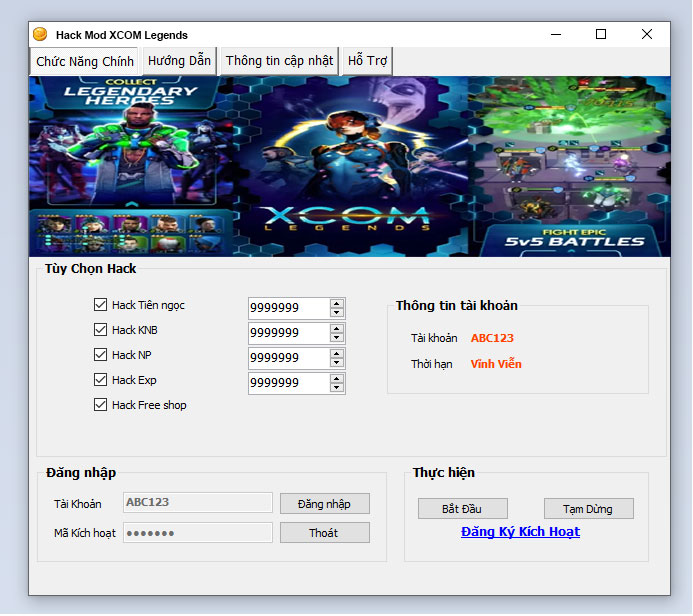Uncheck Hack Free shop checkbox
This screenshot has width=693, height=616.
pos(100,405)
